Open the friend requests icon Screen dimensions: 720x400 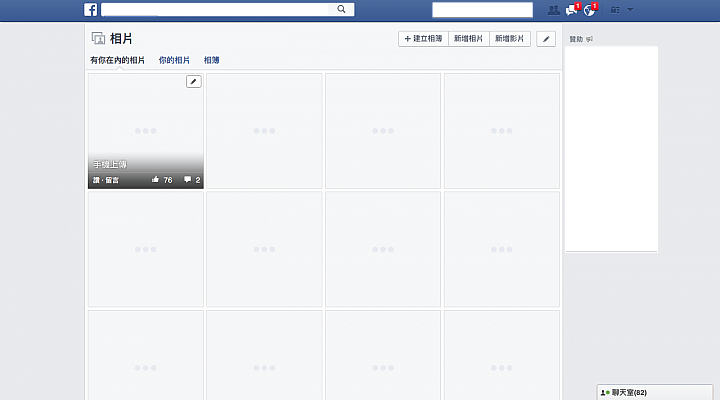554,10
